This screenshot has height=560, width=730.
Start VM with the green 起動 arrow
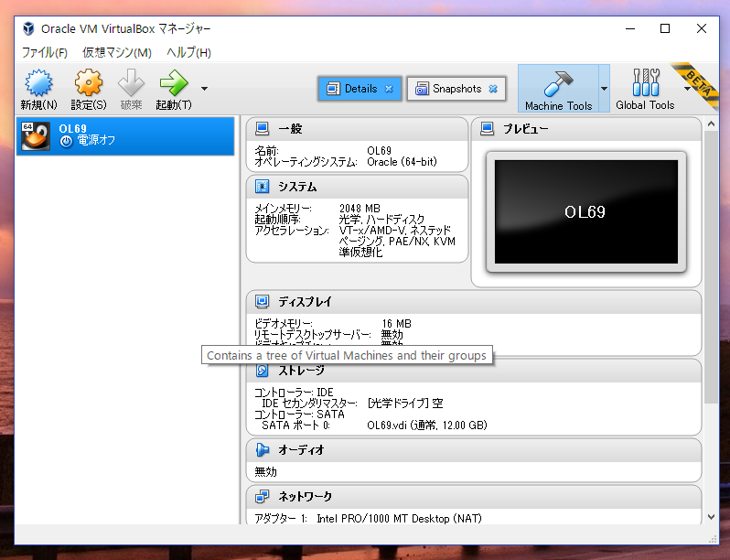coord(174,83)
